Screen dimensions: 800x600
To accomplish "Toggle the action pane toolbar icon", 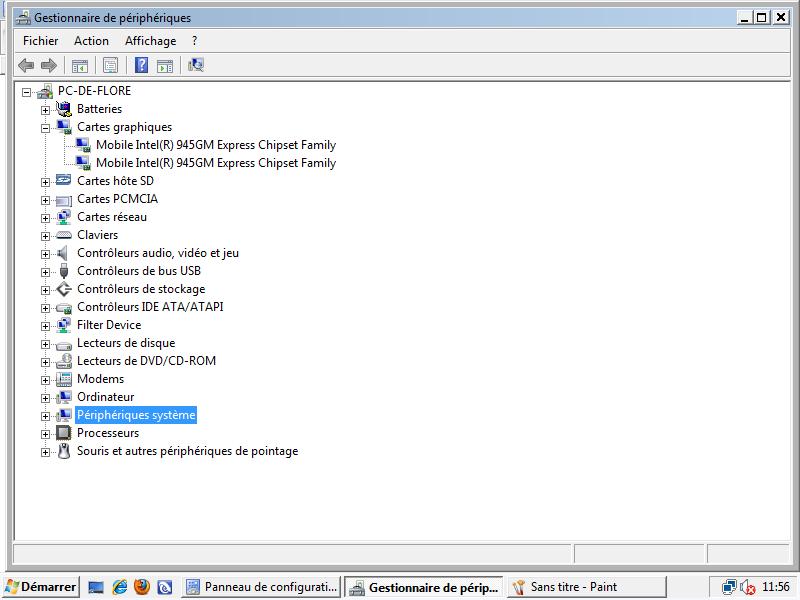I will point(165,65).
